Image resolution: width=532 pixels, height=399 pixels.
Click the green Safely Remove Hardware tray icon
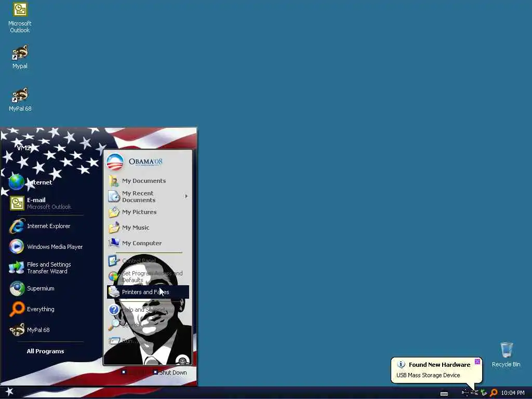coord(484,393)
